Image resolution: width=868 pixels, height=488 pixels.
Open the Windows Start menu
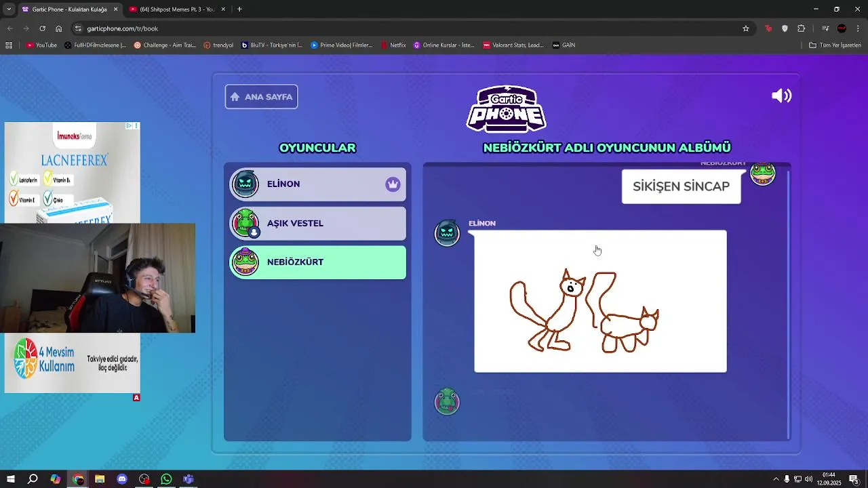[11, 479]
